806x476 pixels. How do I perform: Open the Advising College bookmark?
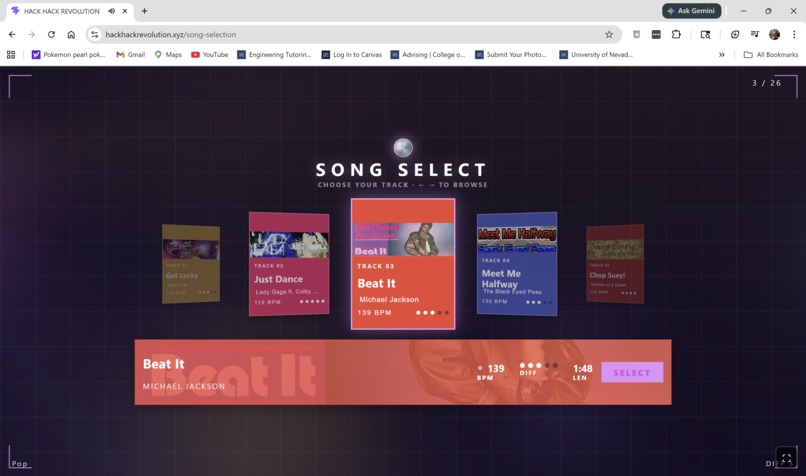tap(428, 54)
